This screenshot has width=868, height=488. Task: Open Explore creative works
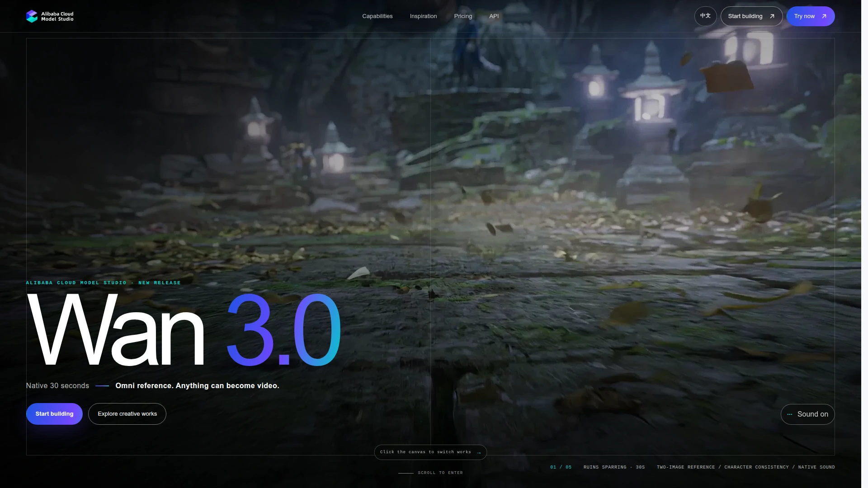point(127,414)
